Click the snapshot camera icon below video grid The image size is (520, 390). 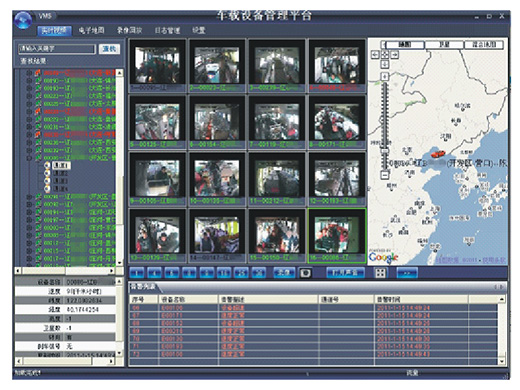coord(305,273)
